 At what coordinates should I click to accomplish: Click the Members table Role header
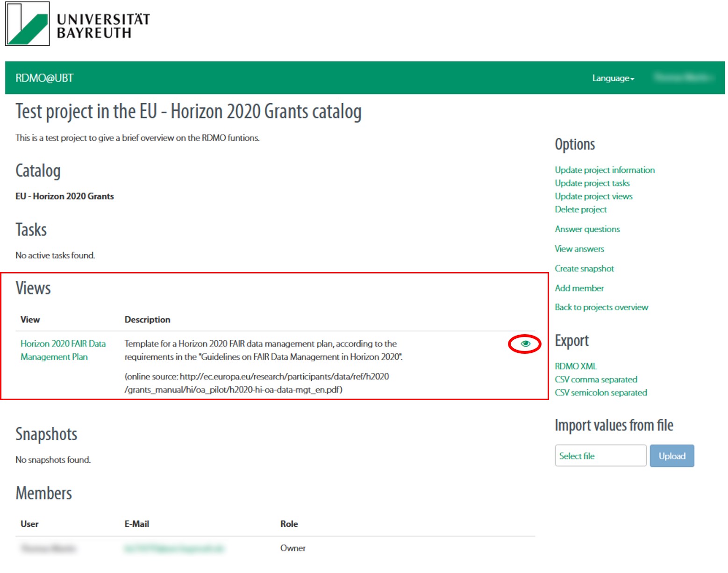pyautogui.click(x=289, y=524)
